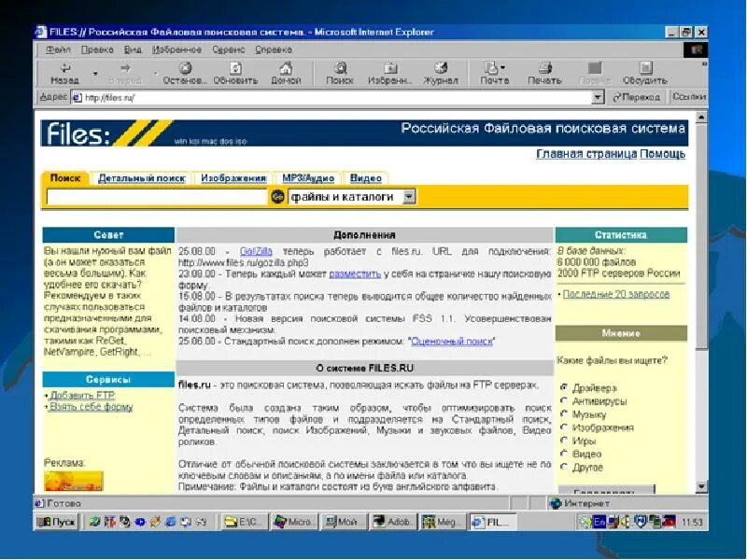Click the Internet zone icon in status bar

click(x=555, y=503)
